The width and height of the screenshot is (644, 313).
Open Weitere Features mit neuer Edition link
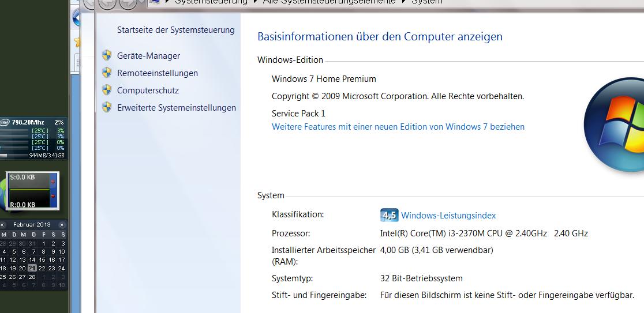(398, 127)
